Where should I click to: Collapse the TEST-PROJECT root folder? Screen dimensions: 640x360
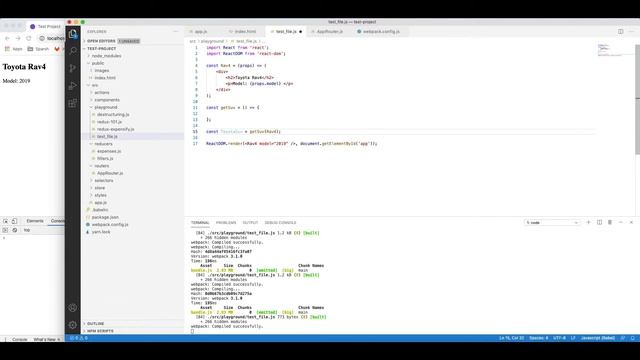101,49
